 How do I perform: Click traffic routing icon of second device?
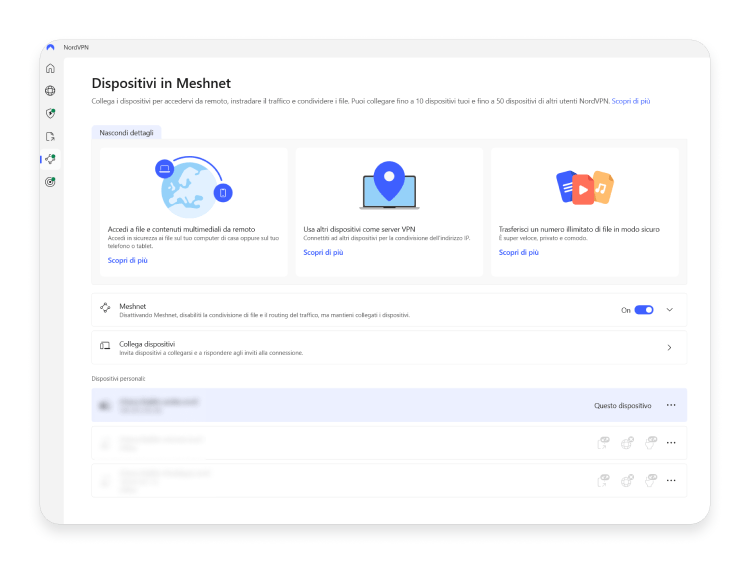627,442
